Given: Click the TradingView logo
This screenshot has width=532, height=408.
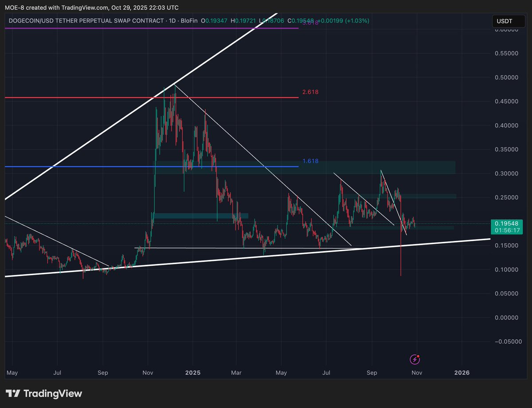Looking at the screenshot, I should tap(43, 393).
